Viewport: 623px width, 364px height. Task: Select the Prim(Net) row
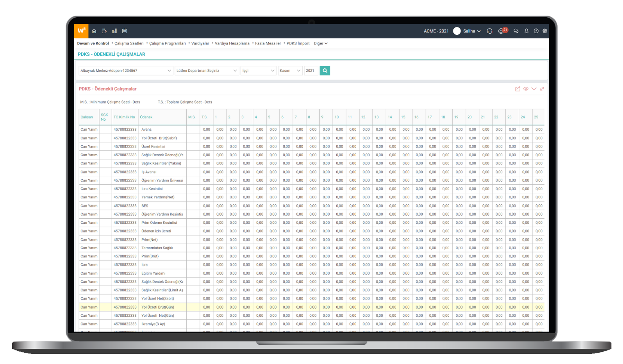(311, 240)
